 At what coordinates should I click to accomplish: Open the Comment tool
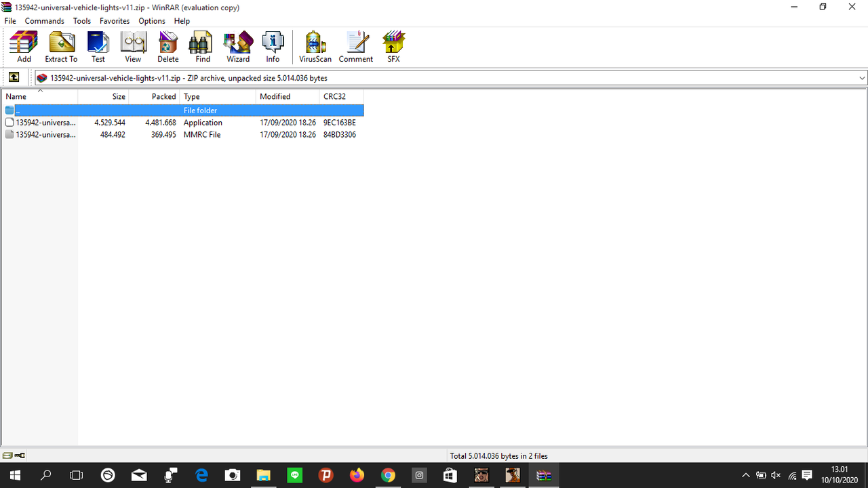(x=356, y=47)
